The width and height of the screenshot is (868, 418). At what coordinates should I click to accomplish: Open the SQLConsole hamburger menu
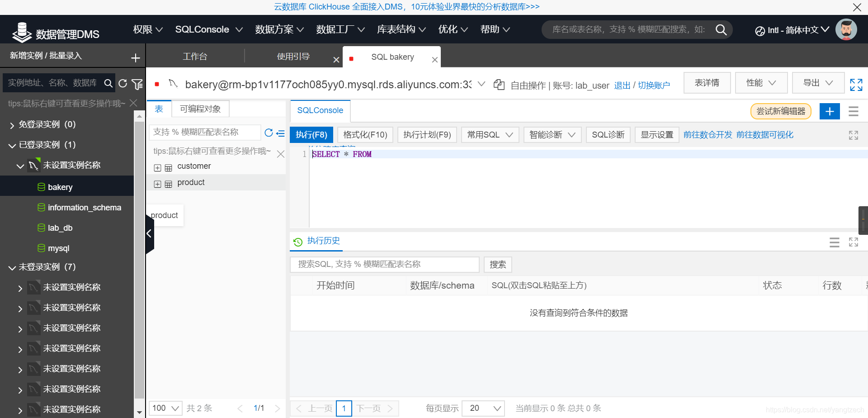[x=853, y=111]
